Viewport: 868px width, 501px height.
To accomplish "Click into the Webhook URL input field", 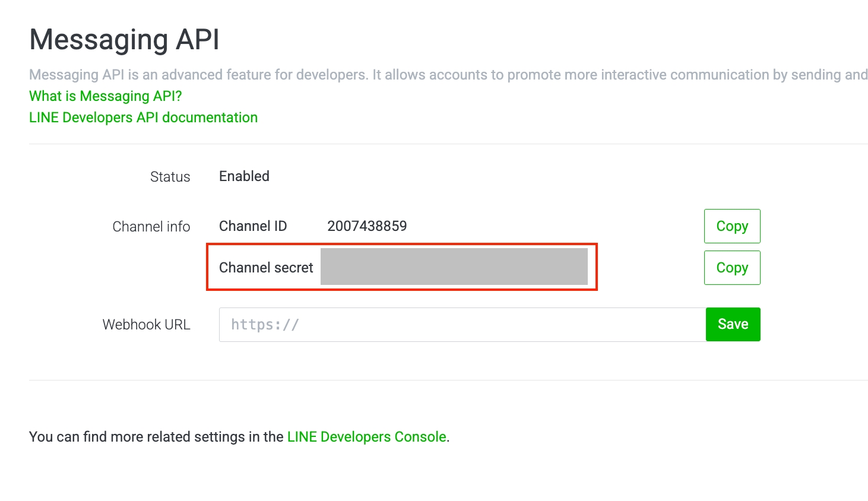I will [462, 325].
